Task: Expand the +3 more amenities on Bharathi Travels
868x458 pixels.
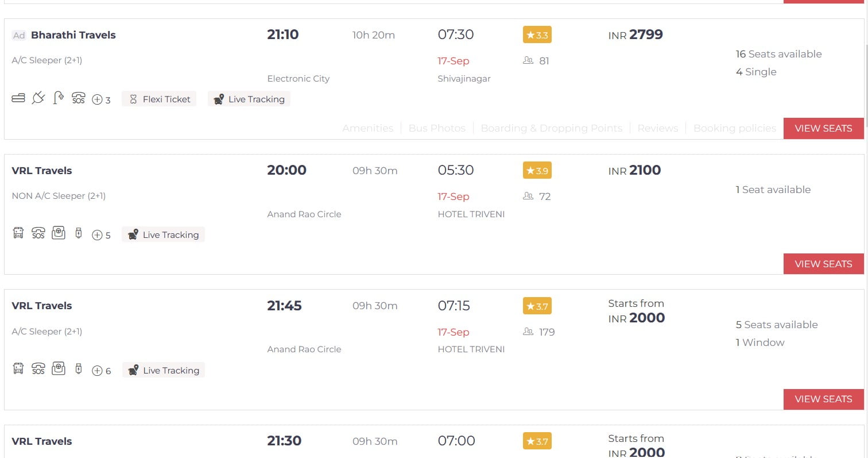Action: [x=102, y=99]
